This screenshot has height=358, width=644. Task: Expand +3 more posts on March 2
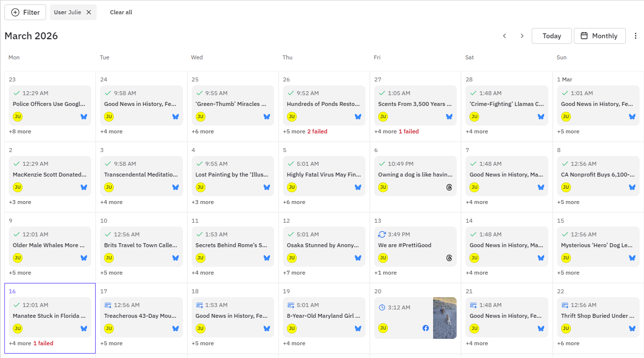[20, 202]
